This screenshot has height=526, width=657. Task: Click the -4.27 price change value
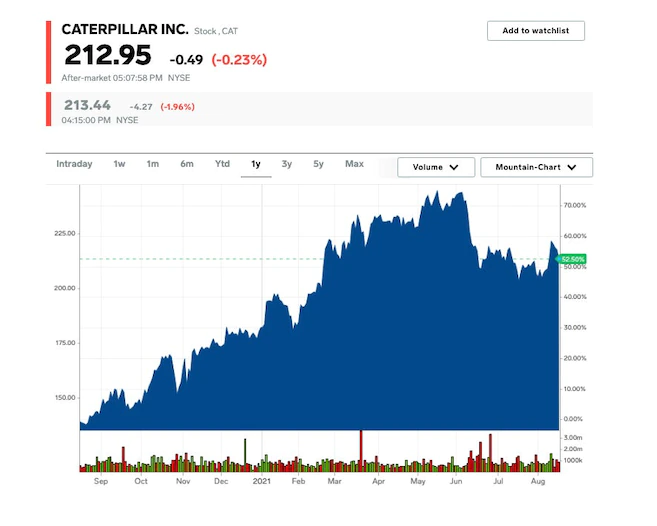141,107
